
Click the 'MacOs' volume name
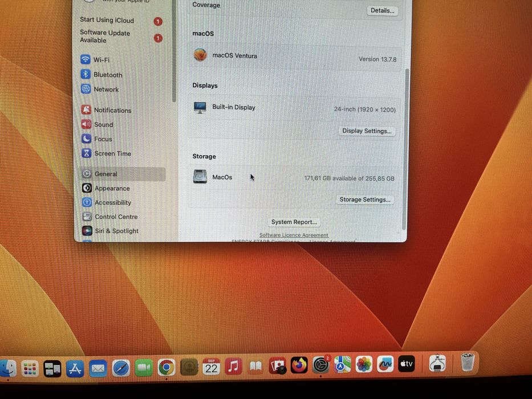tap(222, 177)
